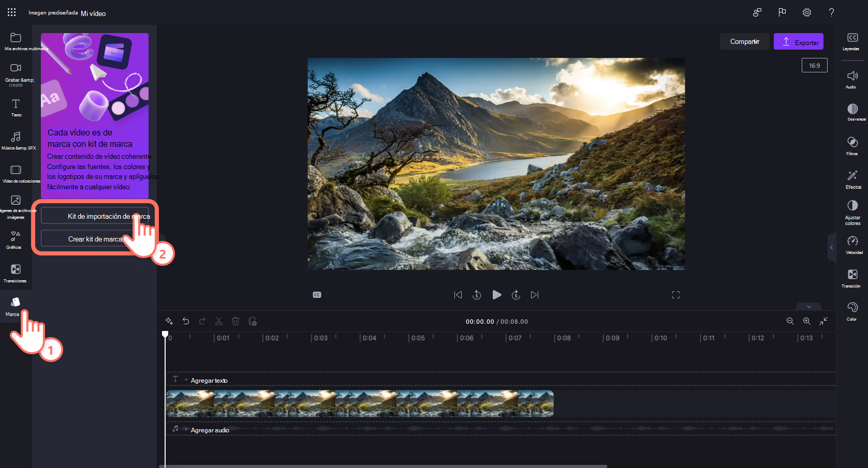Open the Filtros panel icon
Image resolution: width=868 pixels, height=468 pixels.
[x=852, y=145]
